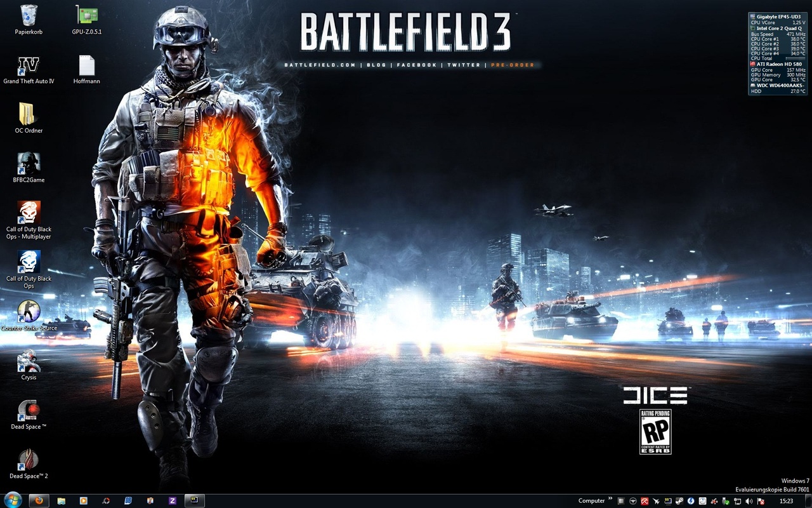Open the Action Center flag icon

(760, 501)
